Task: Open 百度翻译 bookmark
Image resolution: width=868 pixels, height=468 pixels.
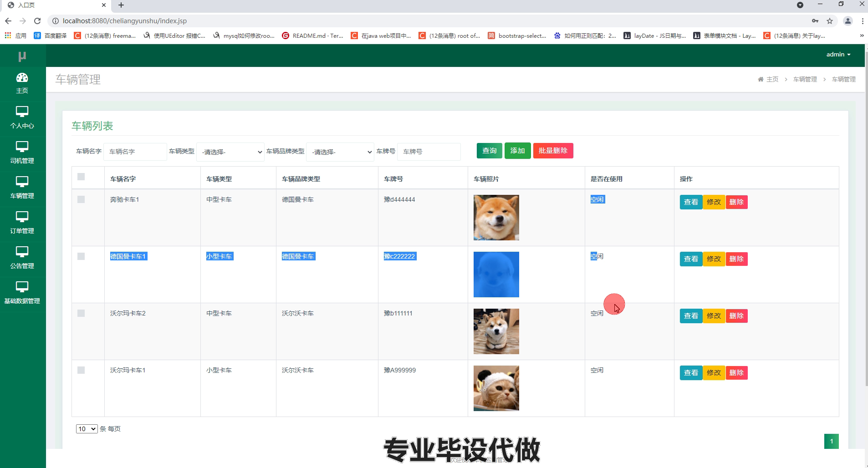Action: click(x=50, y=36)
